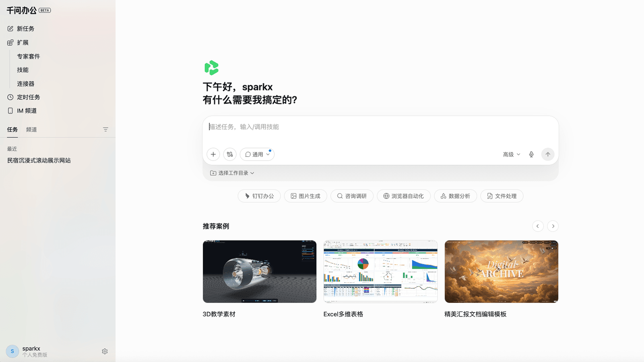Viewport: 644px width, 362px height.
Task: Select the 浏览器自动化 quick chip
Action: click(x=404, y=196)
